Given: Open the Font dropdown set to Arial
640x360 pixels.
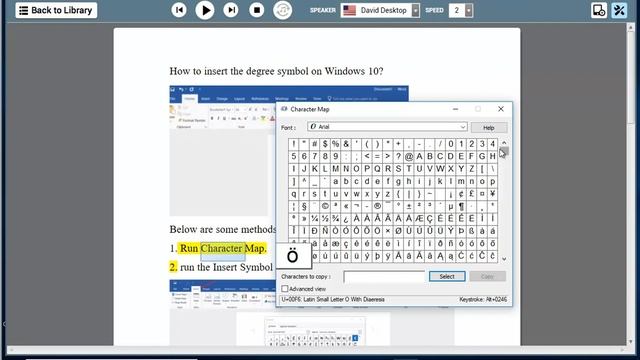Looking at the screenshot, I should 387,127.
